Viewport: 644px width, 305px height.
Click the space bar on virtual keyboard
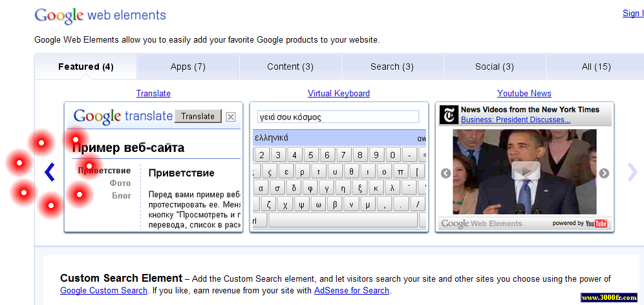click(343, 220)
